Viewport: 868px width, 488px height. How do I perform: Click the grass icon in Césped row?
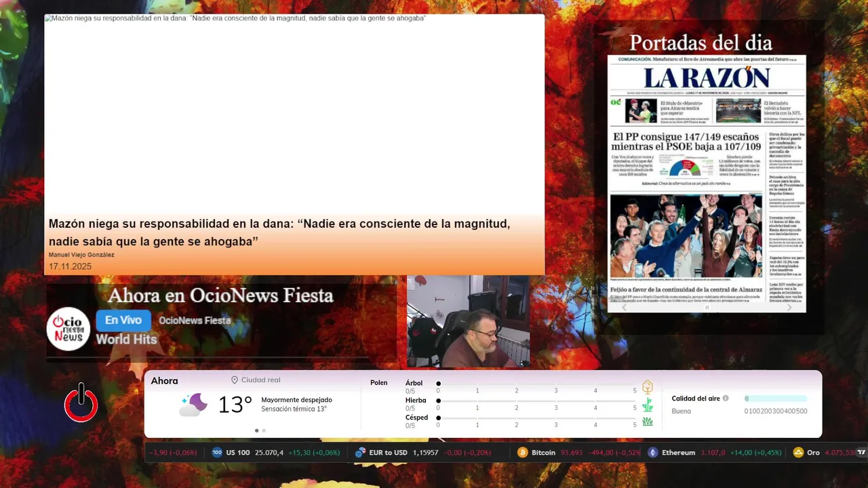648,422
